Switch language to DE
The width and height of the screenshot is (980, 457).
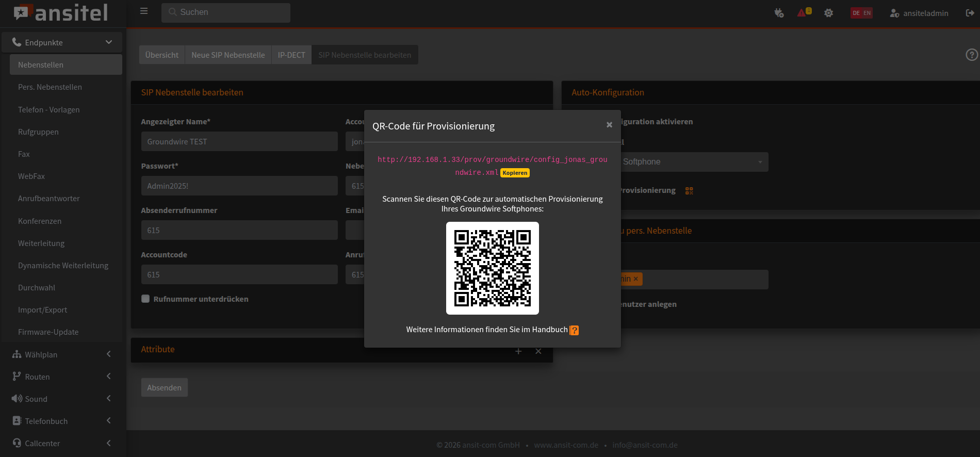856,13
